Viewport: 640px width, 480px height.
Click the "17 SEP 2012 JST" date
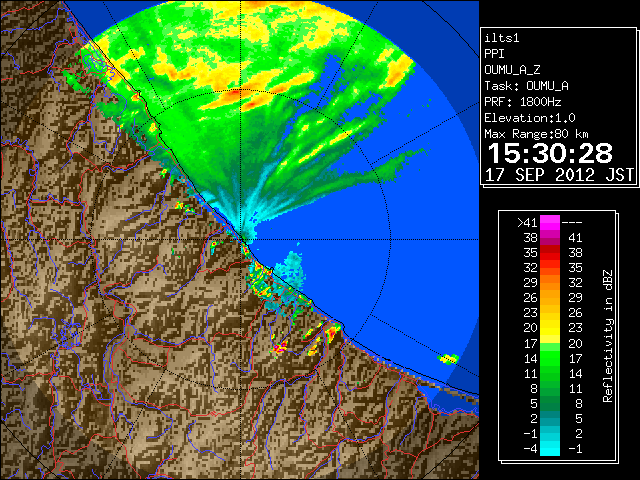559,175
